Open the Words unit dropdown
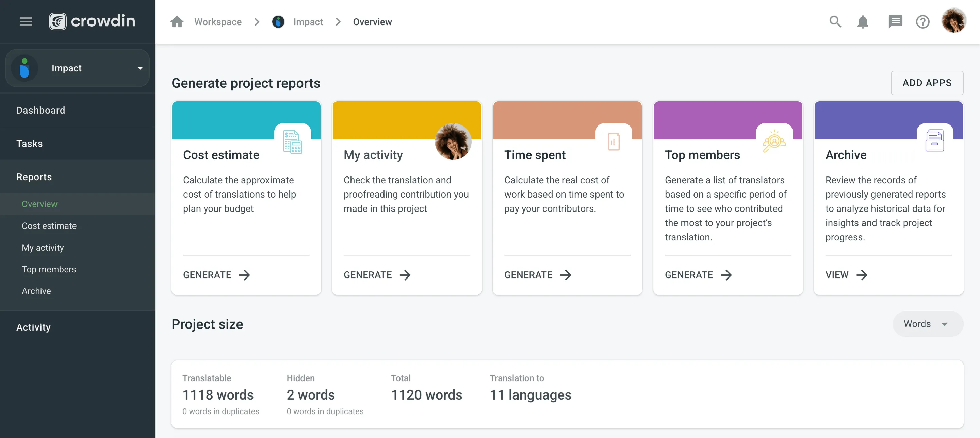980x438 pixels. pos(928,324)
